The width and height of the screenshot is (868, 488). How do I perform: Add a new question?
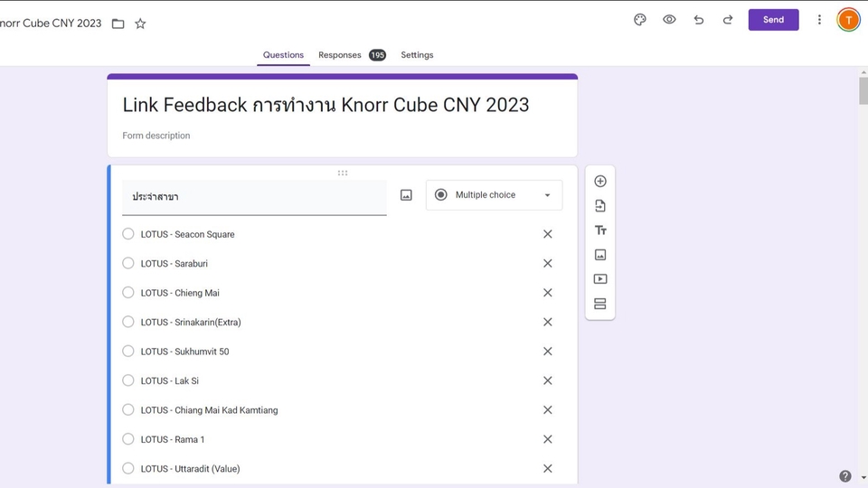600,182
